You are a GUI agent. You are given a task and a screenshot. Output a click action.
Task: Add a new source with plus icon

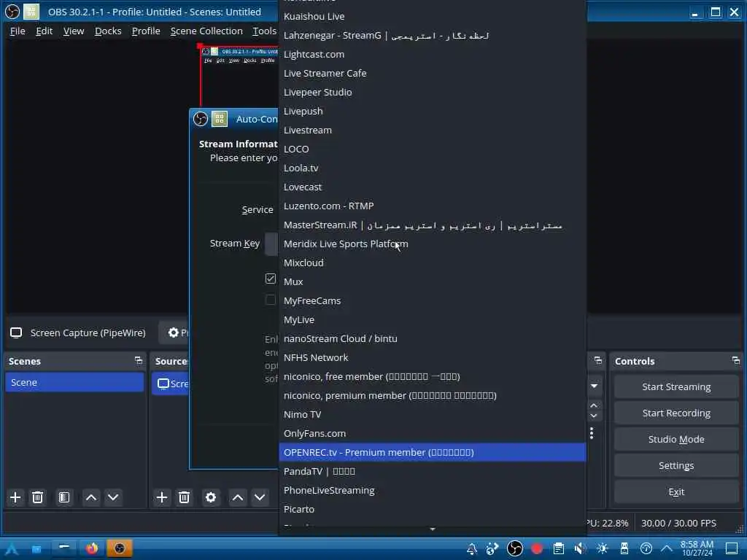click(x=162, y=497)
